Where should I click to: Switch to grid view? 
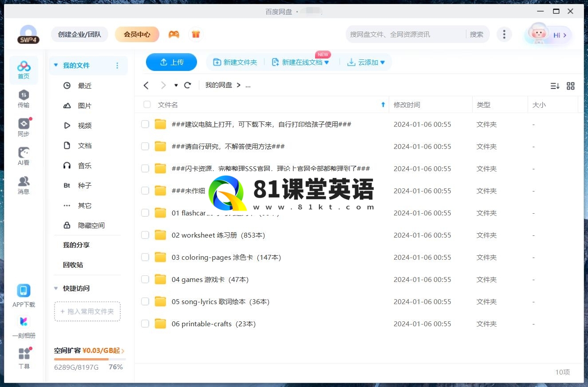coord(571,86)
